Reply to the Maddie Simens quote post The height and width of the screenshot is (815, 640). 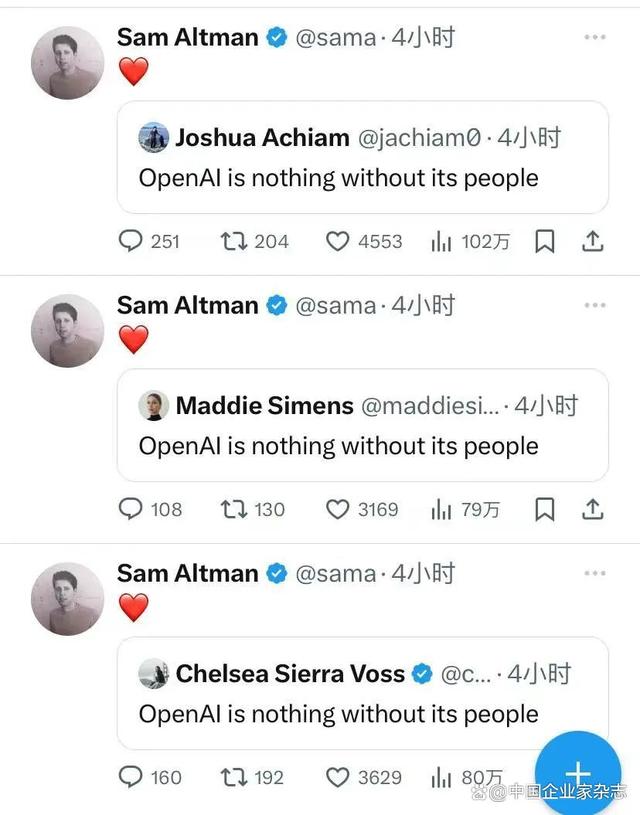point(132,510)
